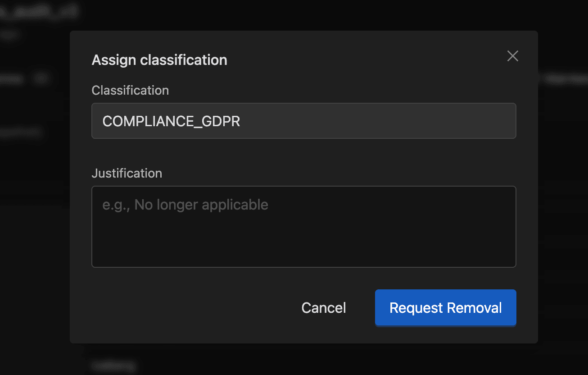The image size is (588, 375).
Task: Focus the Justification text area
Action: [303, 226]
